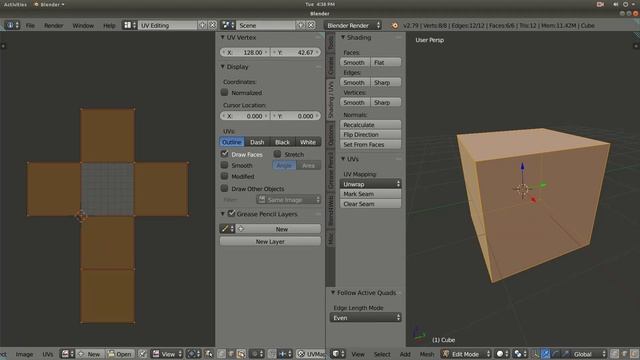Add a new screen layout

tap(202, 25)
